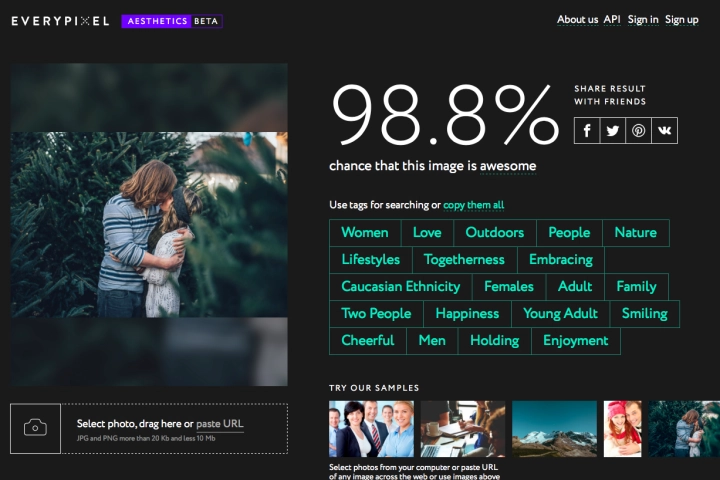Choose the red winter hat sample photo
Screen dimensions: 720x480
tap(623, 429)
